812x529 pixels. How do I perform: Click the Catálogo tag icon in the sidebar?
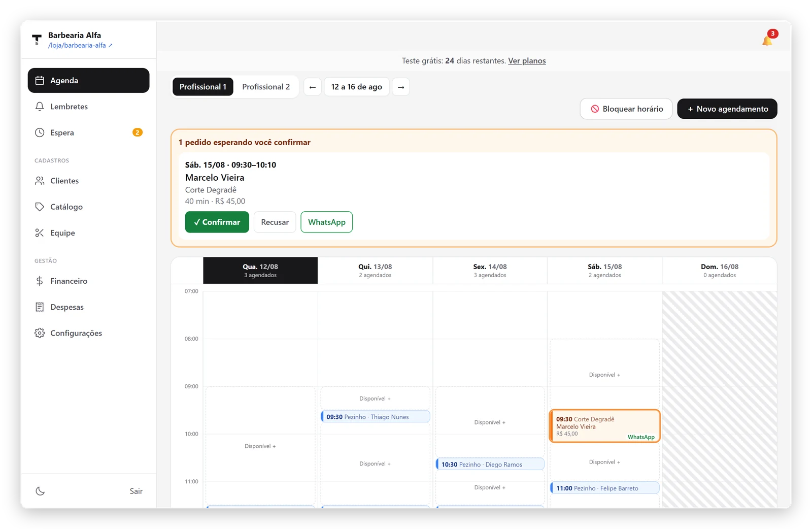(x=40, y=207)
